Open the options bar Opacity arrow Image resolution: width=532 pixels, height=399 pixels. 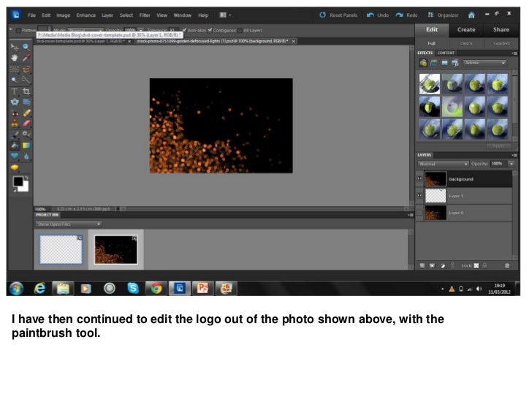click(140, 30)
